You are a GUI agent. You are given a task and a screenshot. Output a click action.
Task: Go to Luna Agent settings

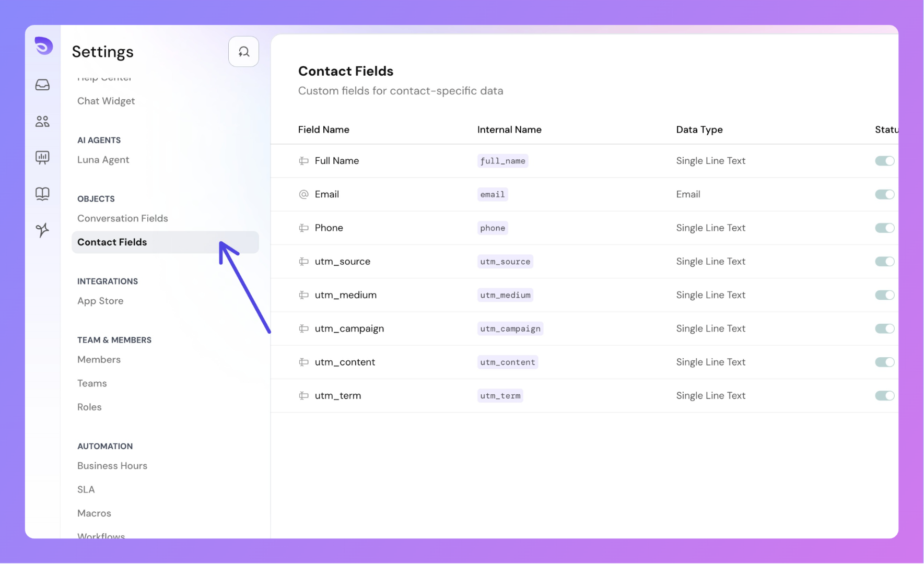103,160
